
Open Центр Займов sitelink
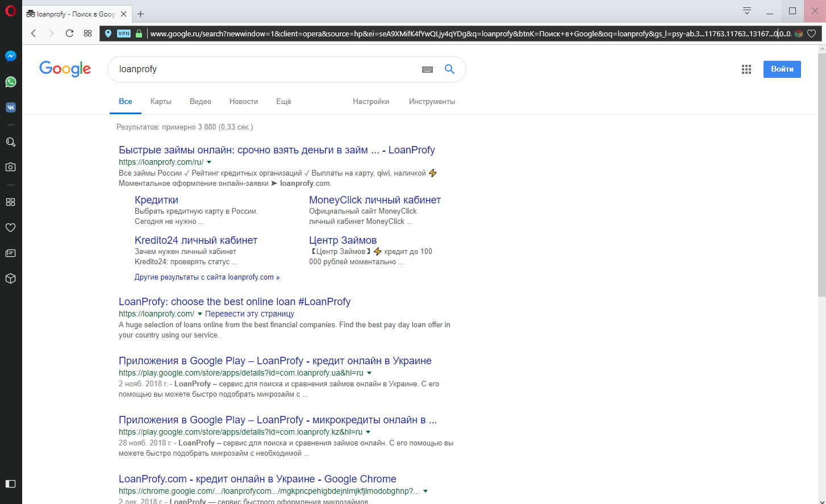(343, 240)
